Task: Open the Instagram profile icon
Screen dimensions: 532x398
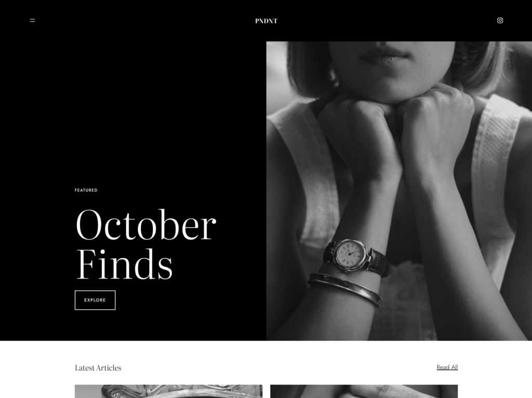Action: pyautogui.click(x=500, y=20)
